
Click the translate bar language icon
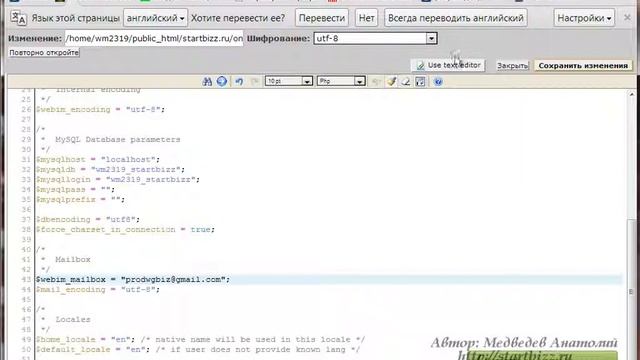18,18
